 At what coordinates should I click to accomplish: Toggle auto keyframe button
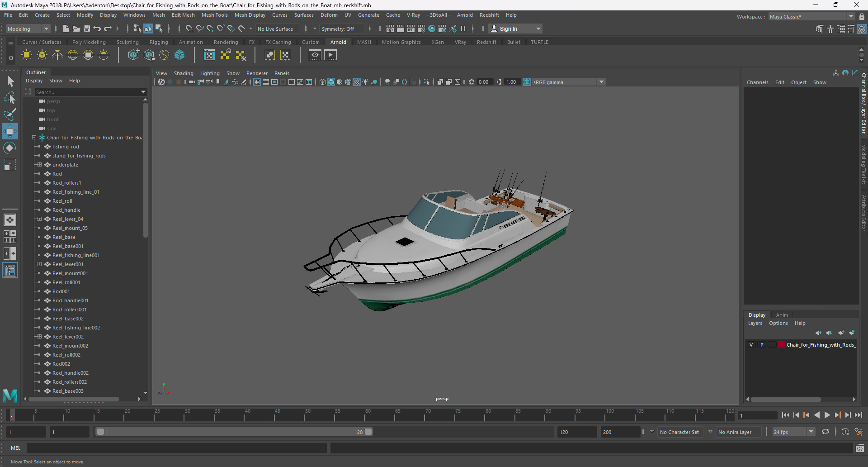[845, 432]
